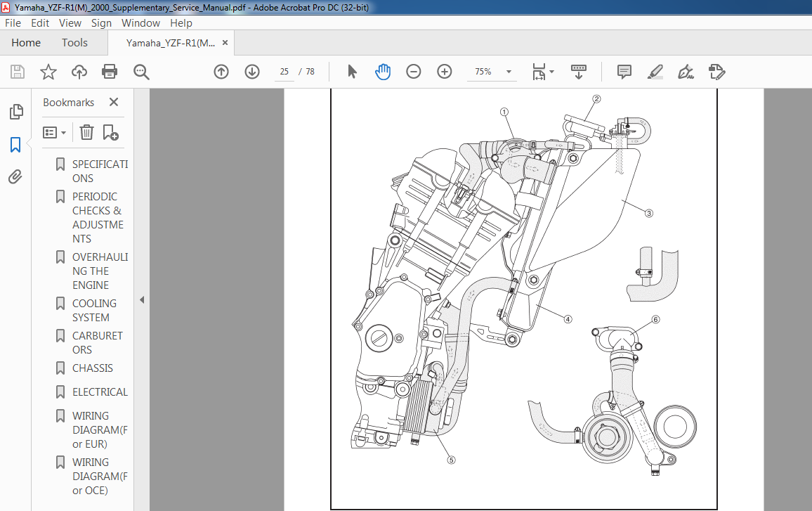Click the fit page scrolling icon
812x511 pixels.
(539, 72)
